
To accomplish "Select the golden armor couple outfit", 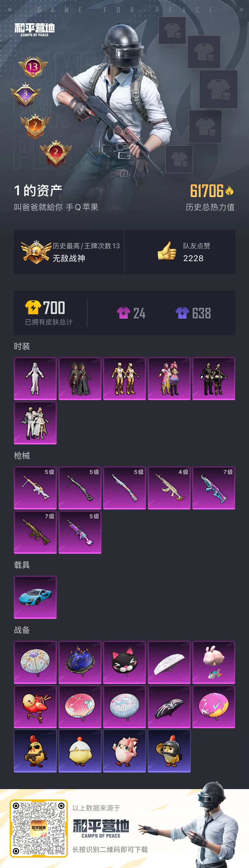I will [125, 378].
